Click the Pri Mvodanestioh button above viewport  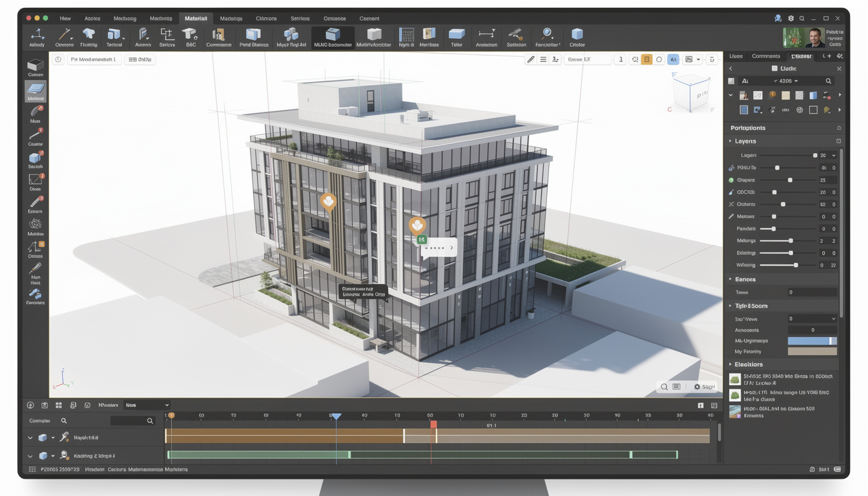coord(94,59)
